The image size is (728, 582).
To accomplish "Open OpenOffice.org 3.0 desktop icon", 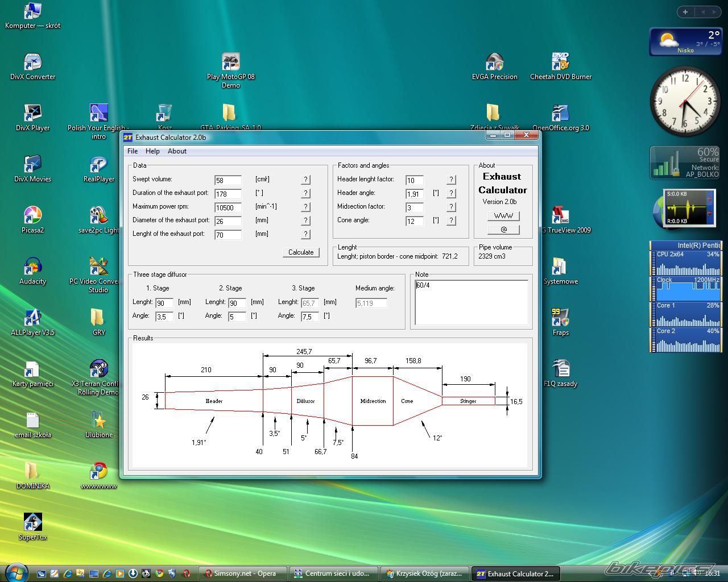I will point(560,118).
